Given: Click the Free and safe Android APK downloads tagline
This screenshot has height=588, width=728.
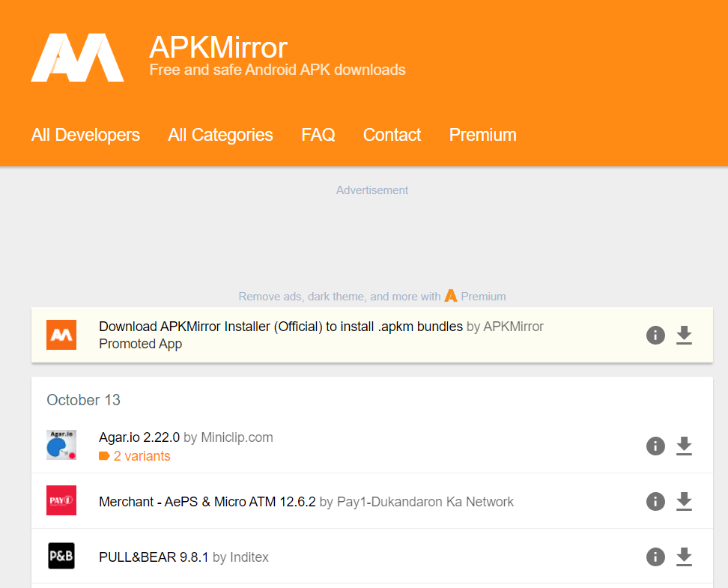Looking at the screenshot, I should [277, 70].
